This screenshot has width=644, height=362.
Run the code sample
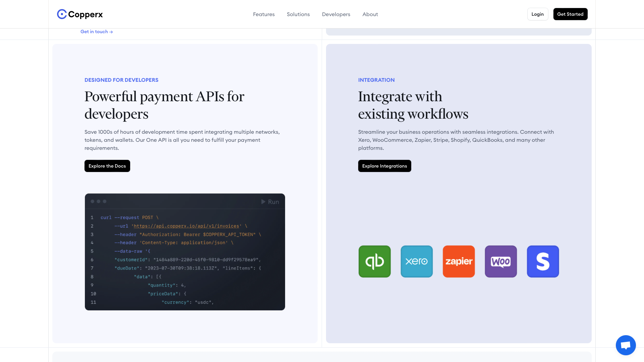[270, 202]
